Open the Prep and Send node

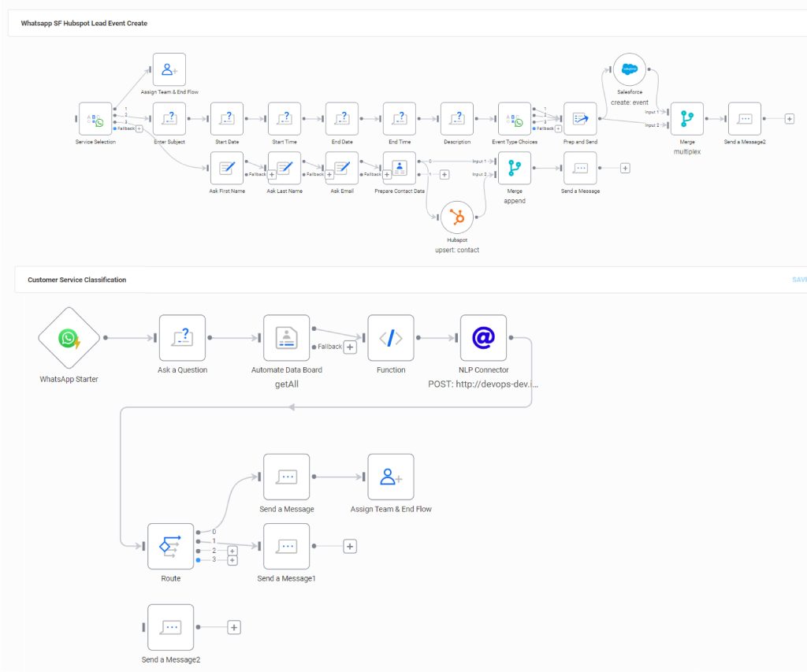coord(581,120)
